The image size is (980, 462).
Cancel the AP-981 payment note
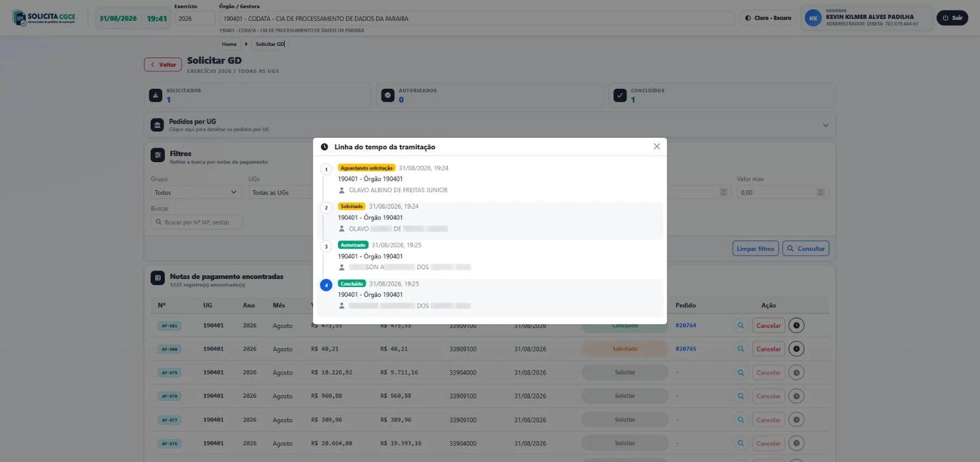(x=768, y=326)
